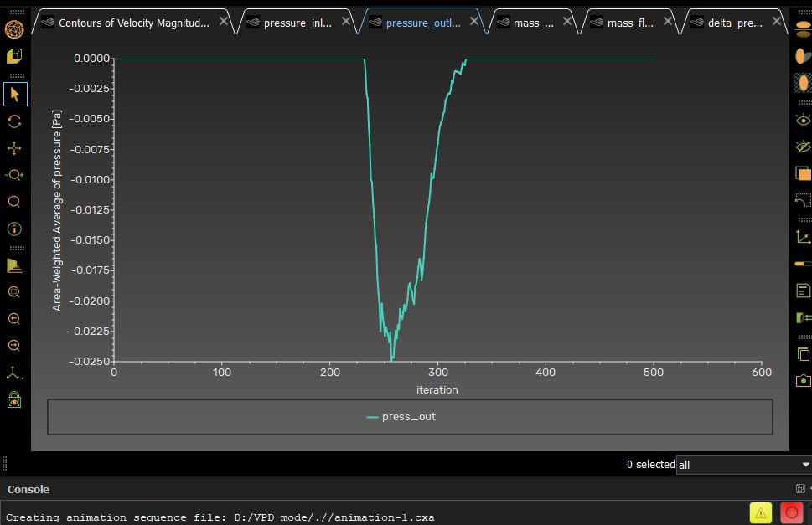
Task: Hide surfaces with crossed-eye icon
Action: 802,147
